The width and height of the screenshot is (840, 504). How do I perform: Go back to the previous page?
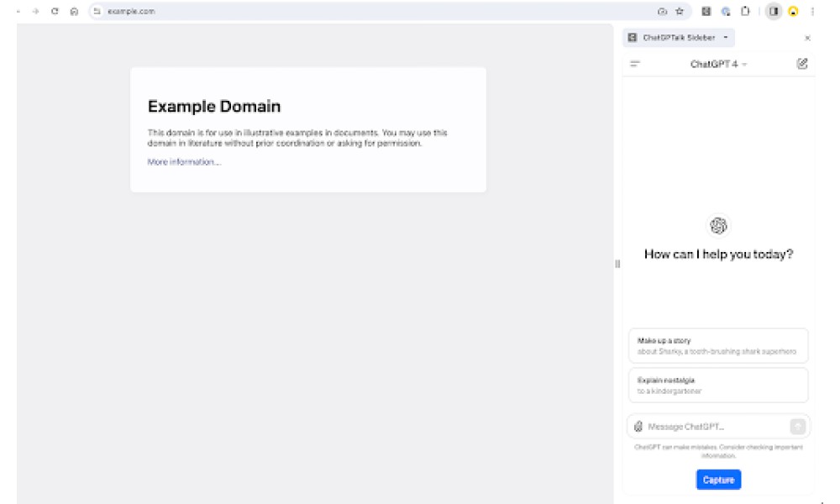point(18,11)
